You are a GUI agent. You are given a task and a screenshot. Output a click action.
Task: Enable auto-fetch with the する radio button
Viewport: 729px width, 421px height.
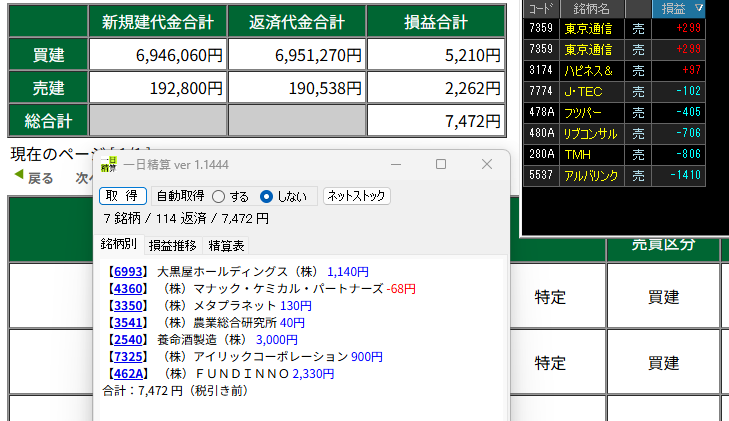218,197
